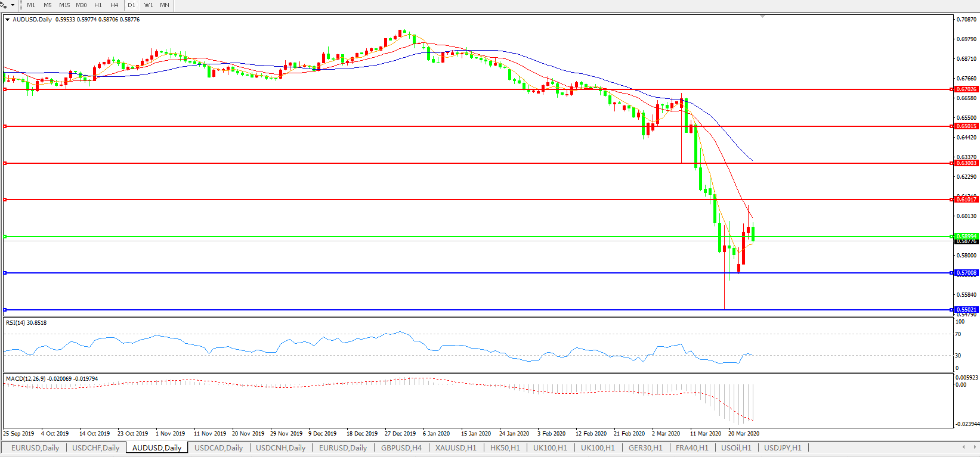Click the green 0.58994 price level label
The width and height of the screenshot is (980, 457).
click(x=966, y=237)
